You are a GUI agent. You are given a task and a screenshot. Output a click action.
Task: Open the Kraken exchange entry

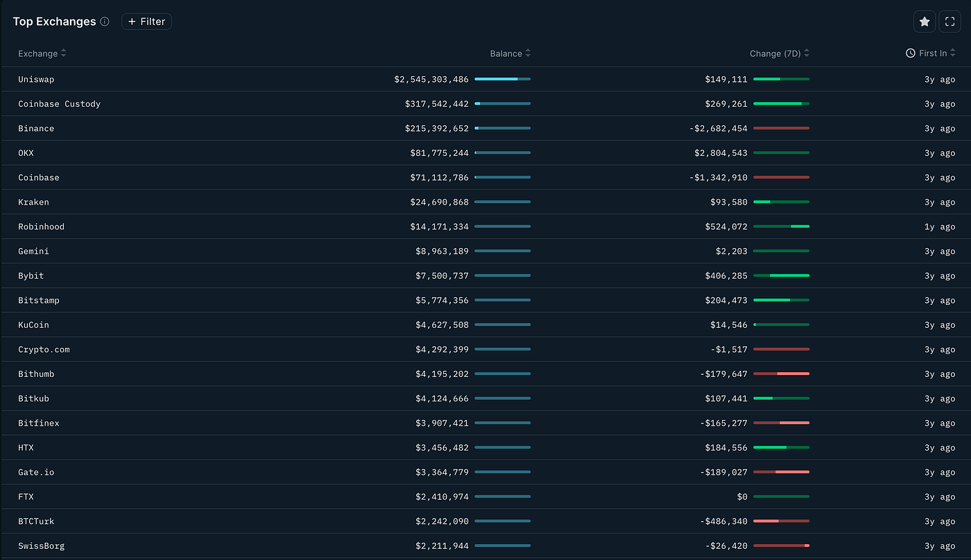point(33,202)
